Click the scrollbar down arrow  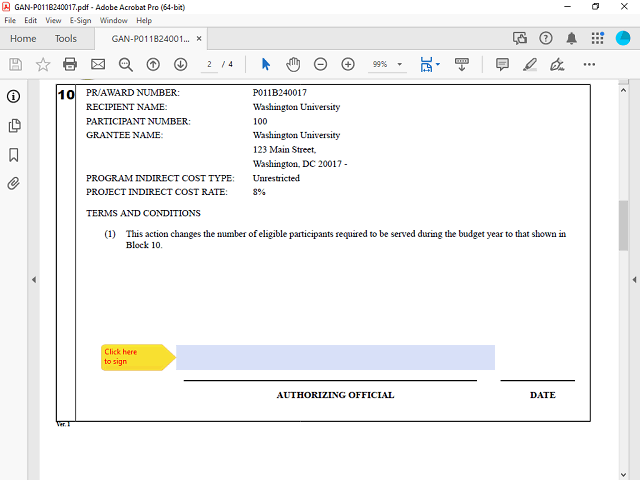tap(623, 475)
